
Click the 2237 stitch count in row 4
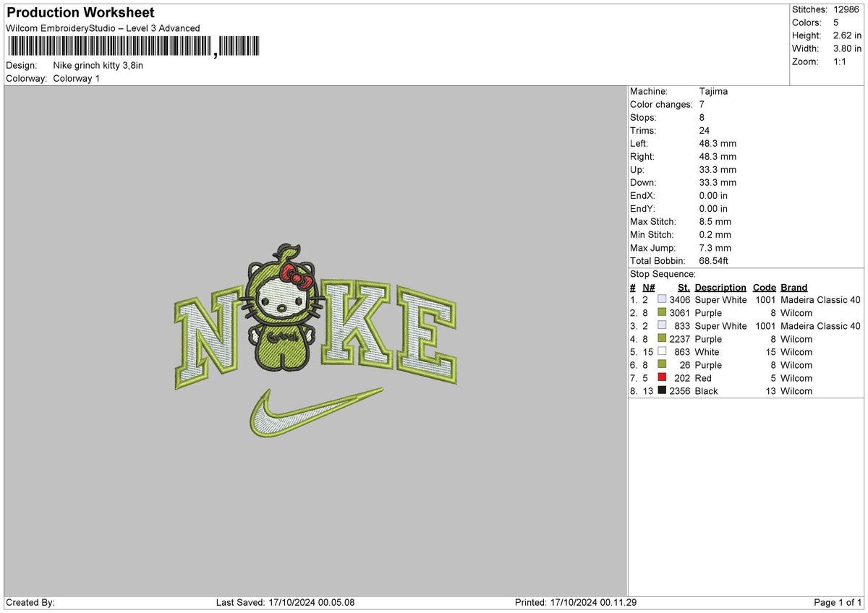680,339
